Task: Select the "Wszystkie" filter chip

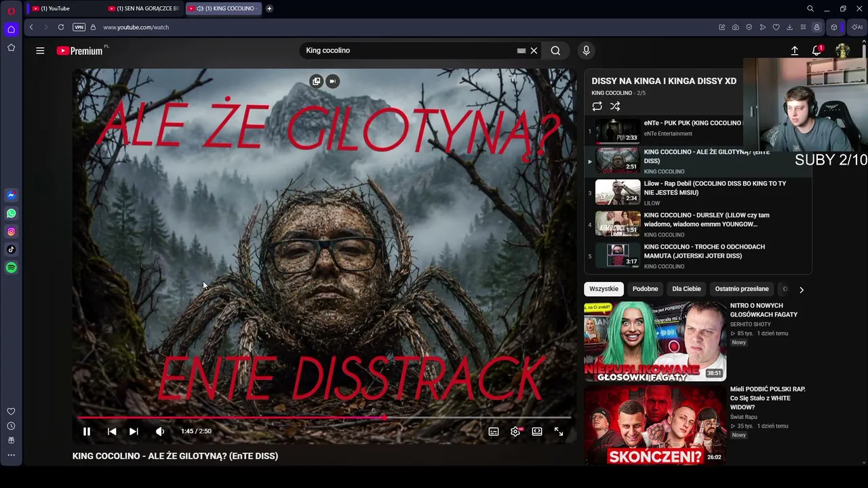Action: tap(604, 289)
